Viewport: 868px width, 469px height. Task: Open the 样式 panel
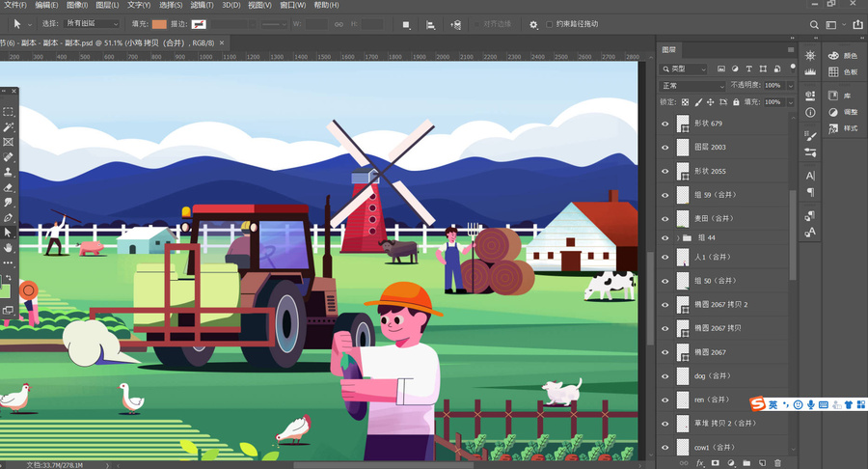pos(843,128)
